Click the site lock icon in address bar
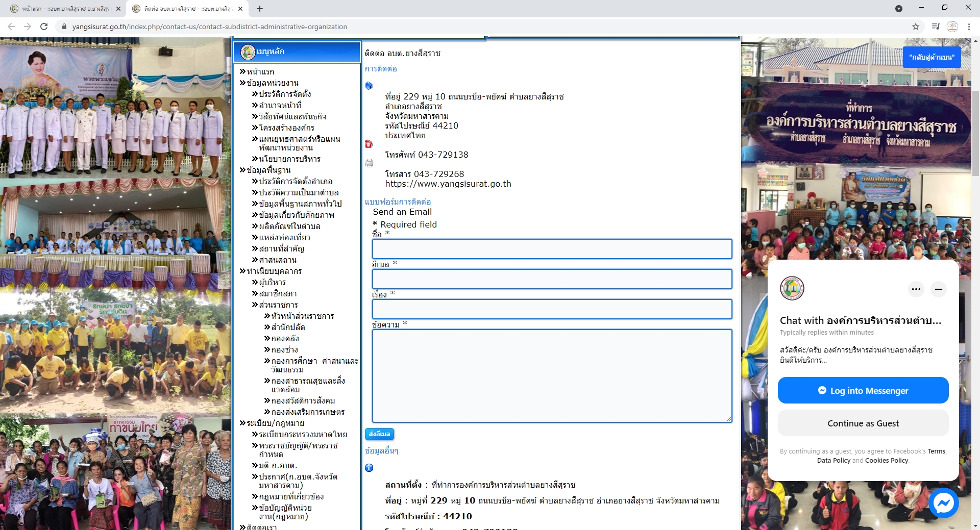 [64, 27]
